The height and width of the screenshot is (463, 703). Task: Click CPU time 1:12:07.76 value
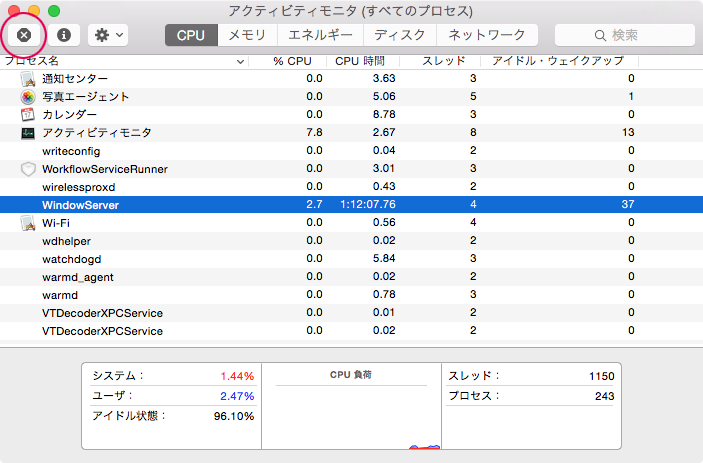click(x=368, y=204)
